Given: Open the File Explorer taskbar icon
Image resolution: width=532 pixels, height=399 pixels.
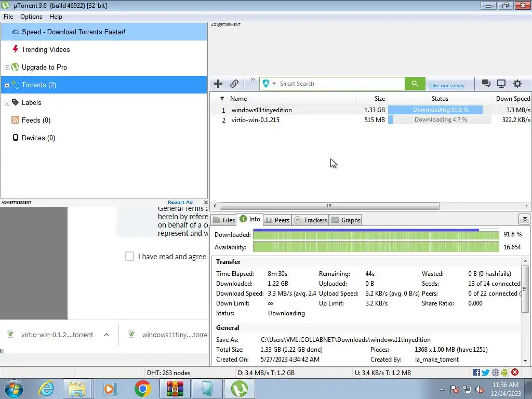Looking at the screenshot, I should 77,389.
